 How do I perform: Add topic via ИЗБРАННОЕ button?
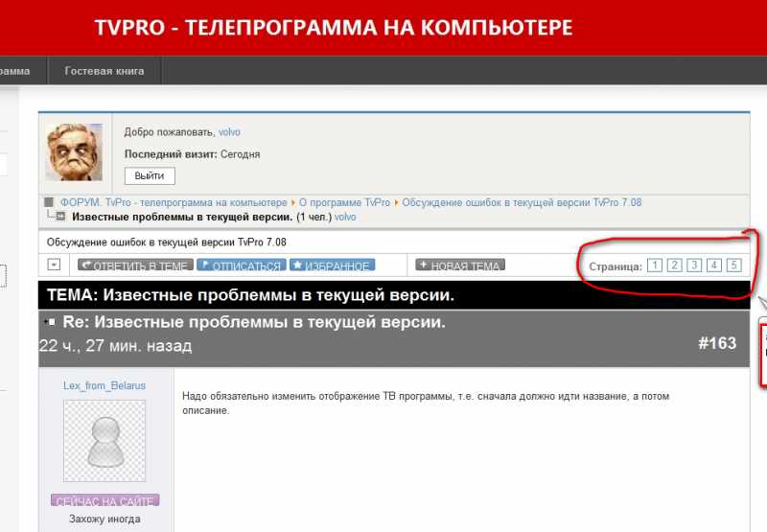pos(332,265)
